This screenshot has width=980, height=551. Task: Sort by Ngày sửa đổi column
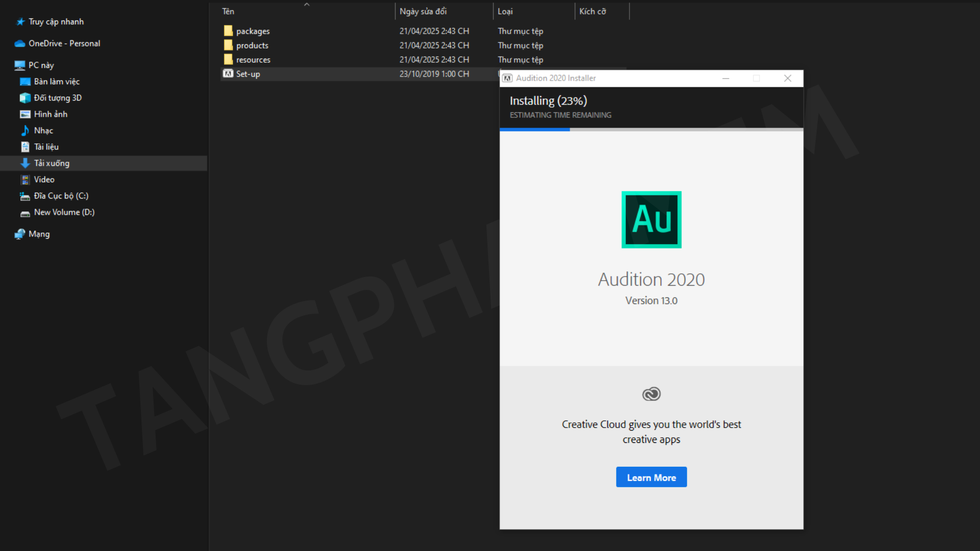click(423, 11)
